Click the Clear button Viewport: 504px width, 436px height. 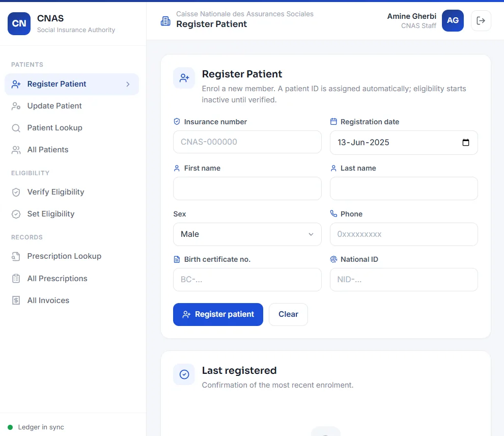288,314
